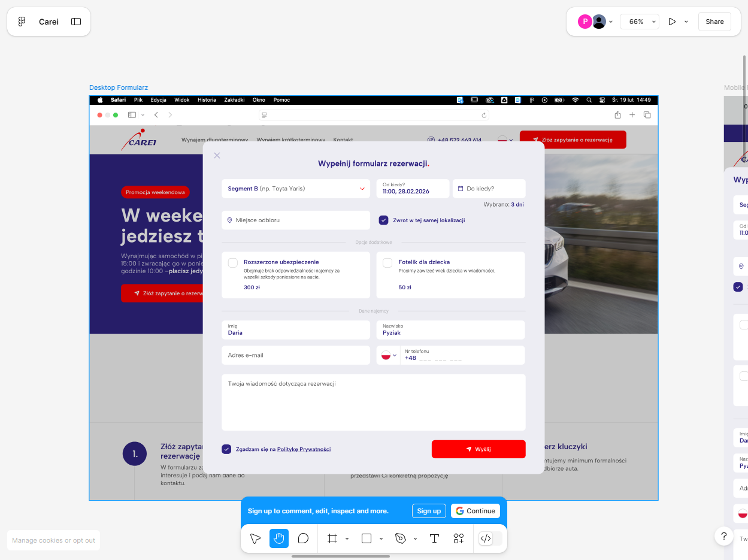Click the Miejsce odbioru input field
The height and width of the screenshot is (560, 748).
(x=295, y=220)
